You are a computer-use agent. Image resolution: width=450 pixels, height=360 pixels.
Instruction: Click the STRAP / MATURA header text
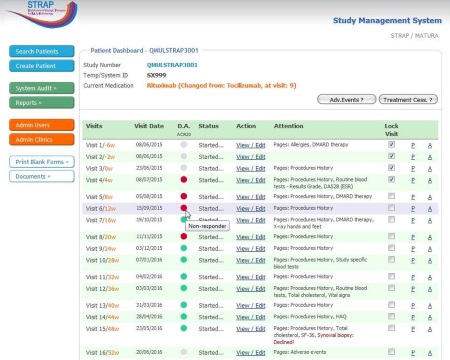414,36
